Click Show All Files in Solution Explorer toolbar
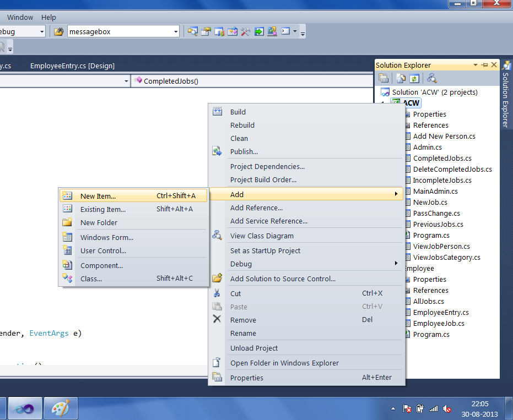 401,78
